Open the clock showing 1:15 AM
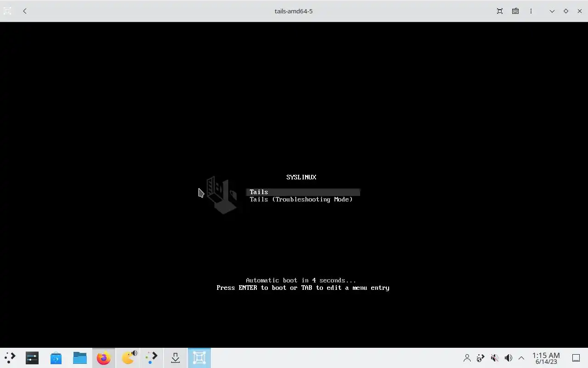Image resolution: width=588 pixels, height=368 pixels. pos(546,358)
